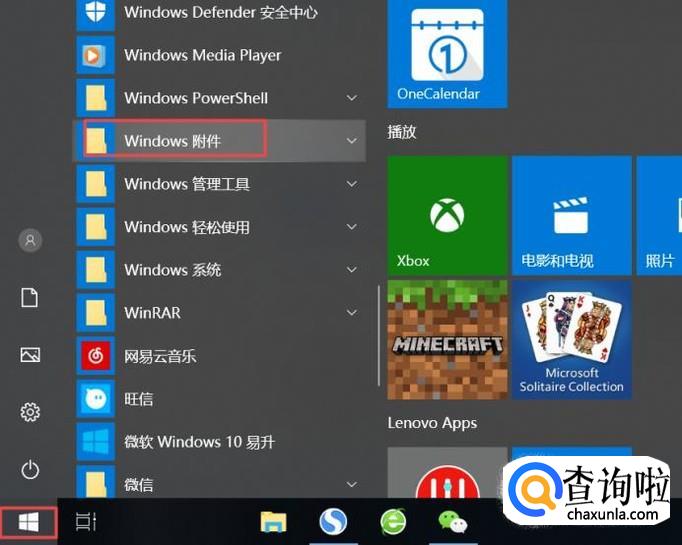Select the Windows Media Player label

point(203,55)
